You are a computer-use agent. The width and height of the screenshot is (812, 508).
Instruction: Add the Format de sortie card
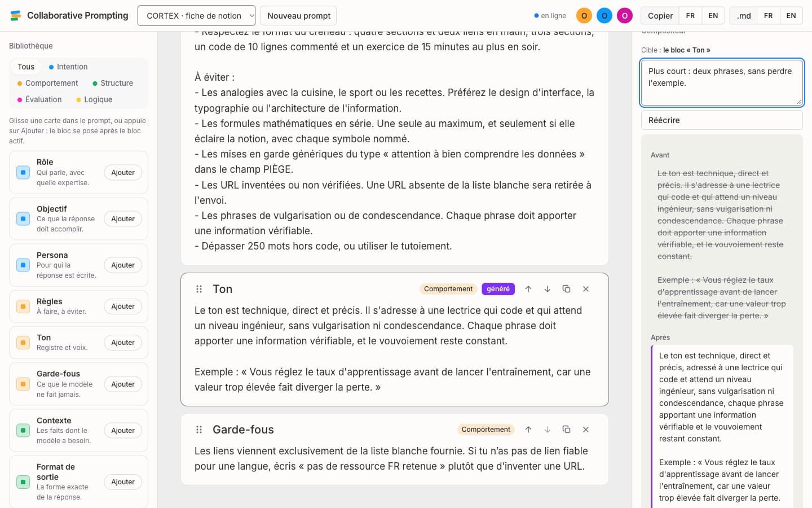coord(123,482)
